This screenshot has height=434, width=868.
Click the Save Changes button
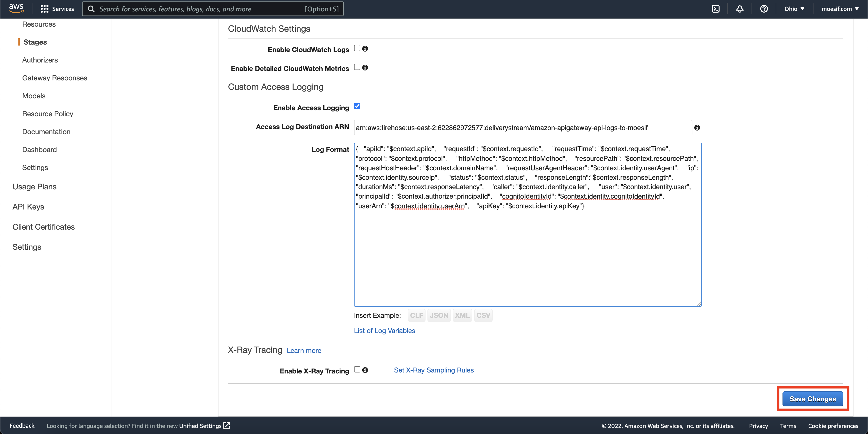812,399
